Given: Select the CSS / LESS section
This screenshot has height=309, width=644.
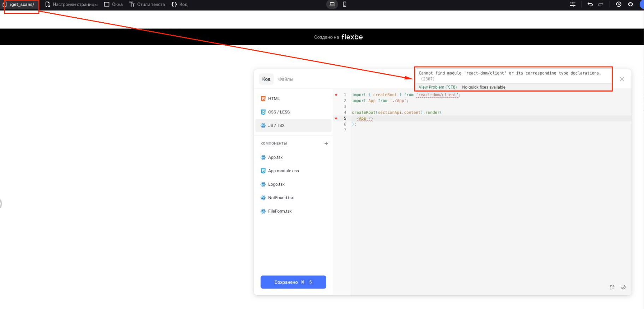Looking at the screenshot, I should [x=279, y=112].
